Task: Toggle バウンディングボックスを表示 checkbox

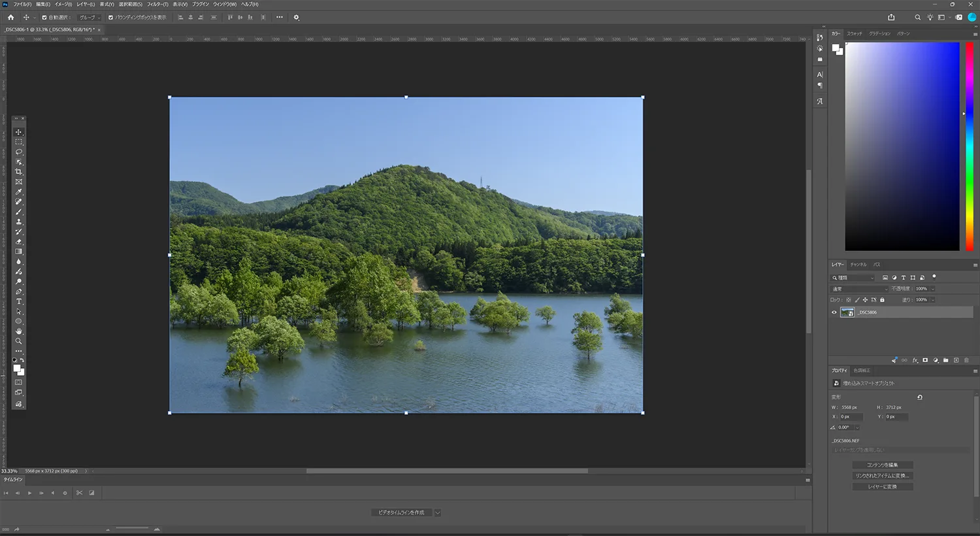Action: [110, 18]
